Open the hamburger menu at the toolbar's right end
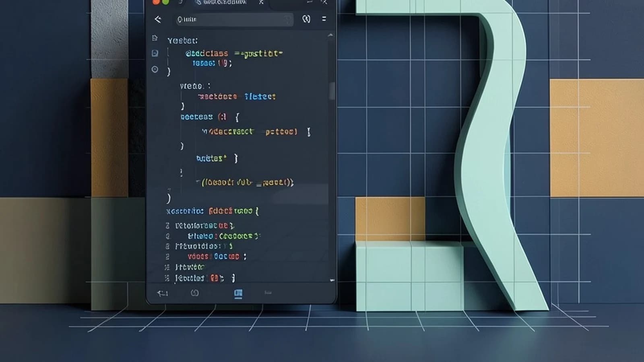Screen dimensions: 644x362 coord(324,19)
